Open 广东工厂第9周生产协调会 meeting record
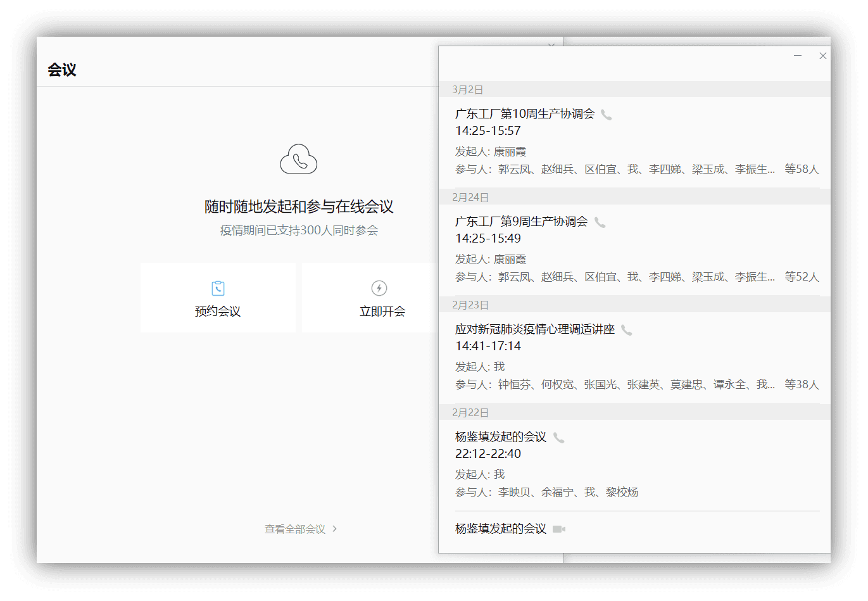868x601 pixels. click(x=521, y=222)
